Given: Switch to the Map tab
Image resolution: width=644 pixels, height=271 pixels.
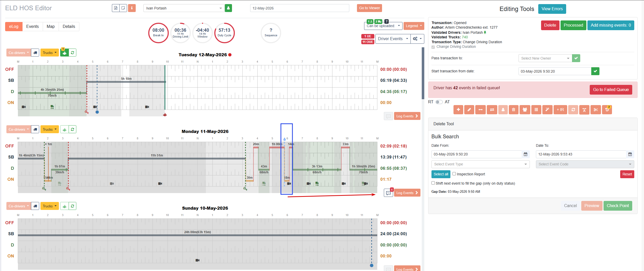Looking at the screenshot, I should click(x=51, y=27).
